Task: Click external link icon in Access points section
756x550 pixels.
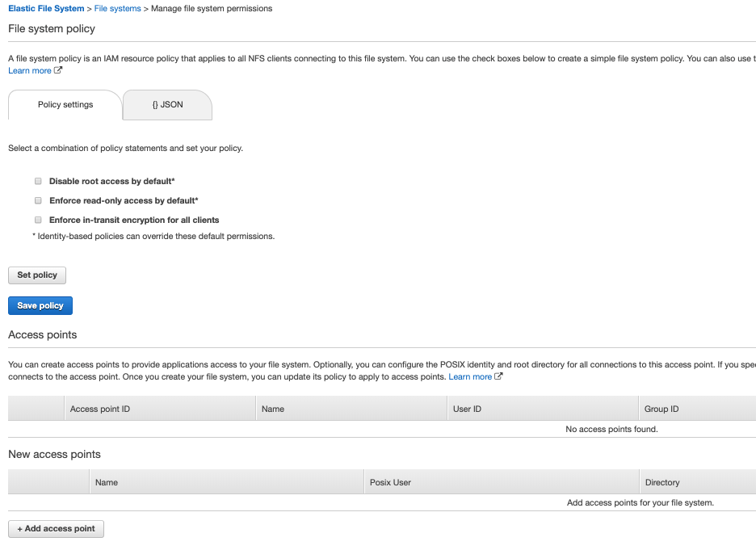Action: pos(498,377)
